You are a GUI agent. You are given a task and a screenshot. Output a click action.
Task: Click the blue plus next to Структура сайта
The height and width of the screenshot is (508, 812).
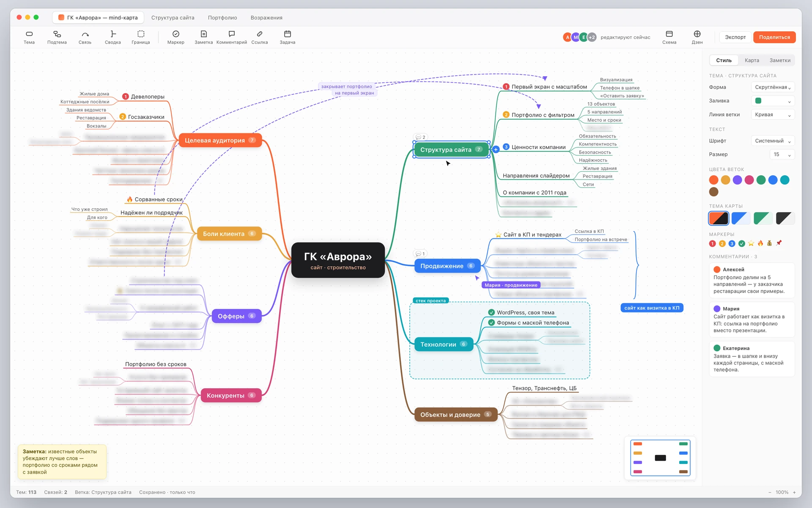click(x=496, y=149)
